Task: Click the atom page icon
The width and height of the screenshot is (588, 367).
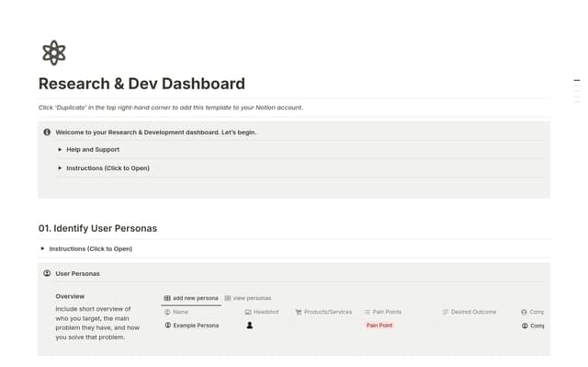Action: (x=54, y=53)
